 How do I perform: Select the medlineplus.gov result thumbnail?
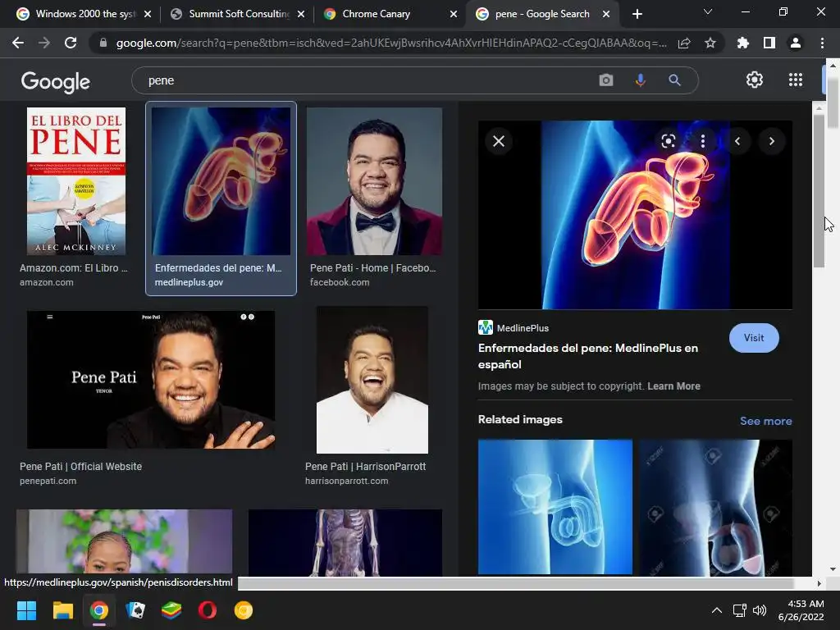pos(221,181)
